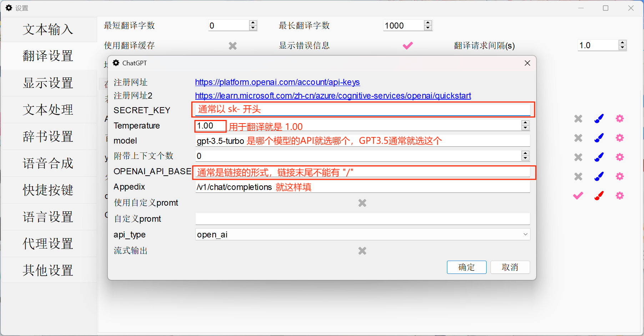The height and width of the screenshot is (336, 644).
Task: Click the 自定义promt text field
Action: [x=362, y=219]
